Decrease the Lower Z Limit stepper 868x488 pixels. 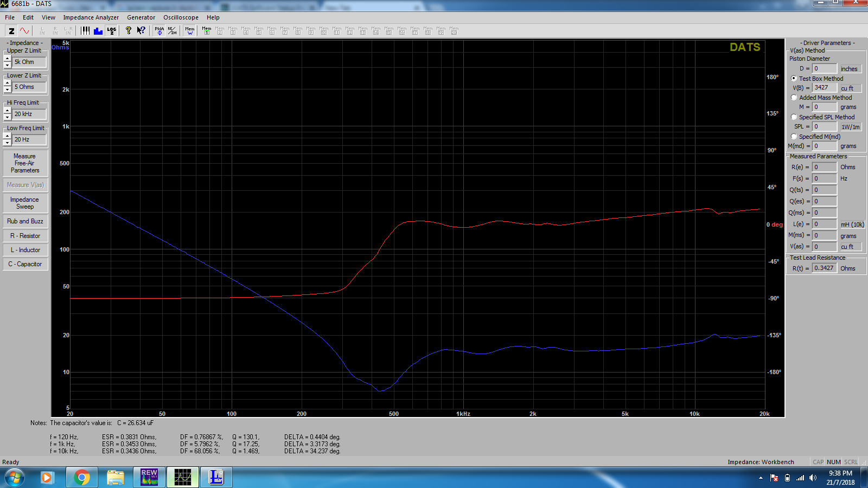[x=8, y=90]
